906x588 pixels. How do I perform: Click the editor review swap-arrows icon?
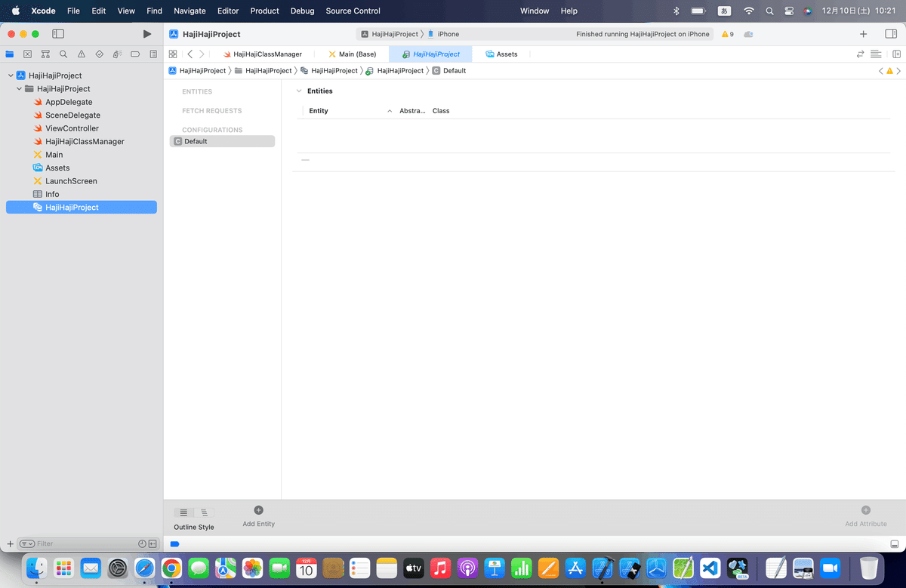coord(860,54)
